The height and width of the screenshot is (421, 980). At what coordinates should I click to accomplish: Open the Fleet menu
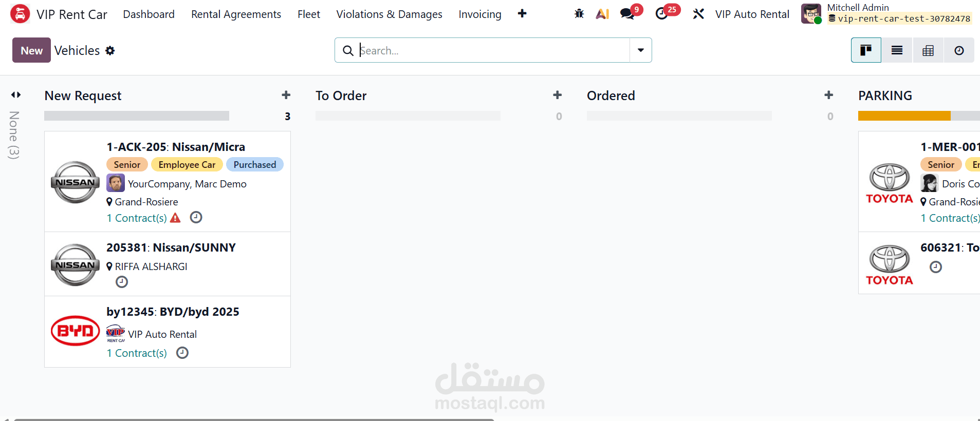309,14
